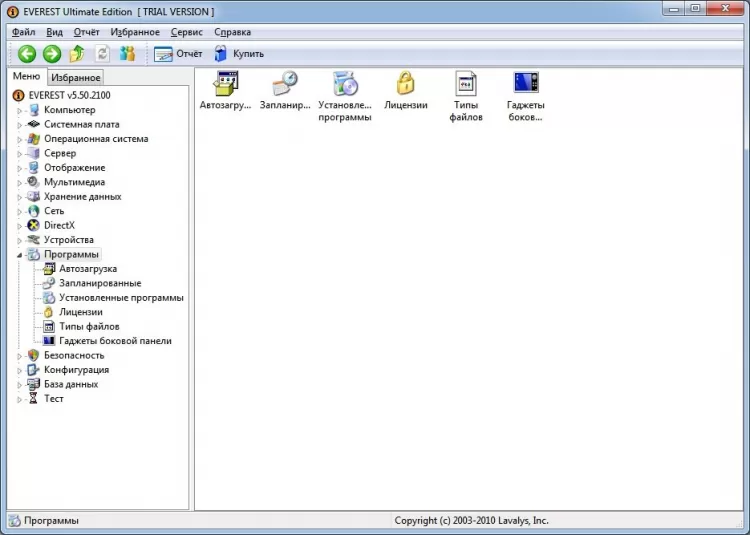Screen dimensions: 750x535
Task: Click the up-level folder arrow icon
Action: point(77,54)
